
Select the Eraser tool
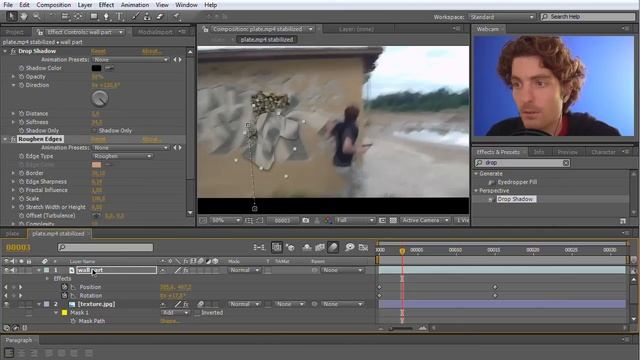160,17
